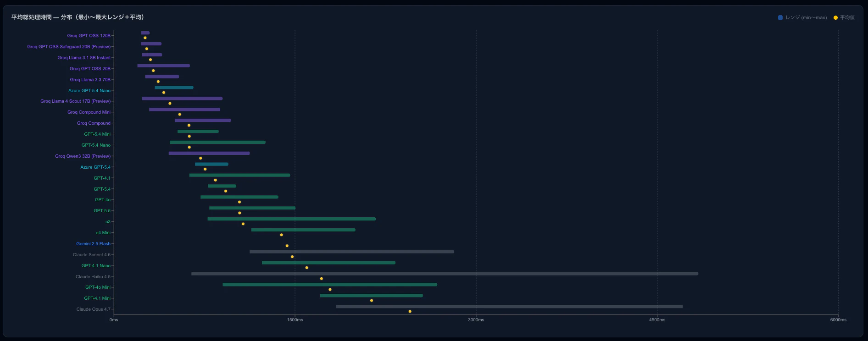Viewport: 868px width, 341px height.
Task: Click the Groq GPT OSS Safeguard 20B (Preview) label
Action: coord(69,47)
